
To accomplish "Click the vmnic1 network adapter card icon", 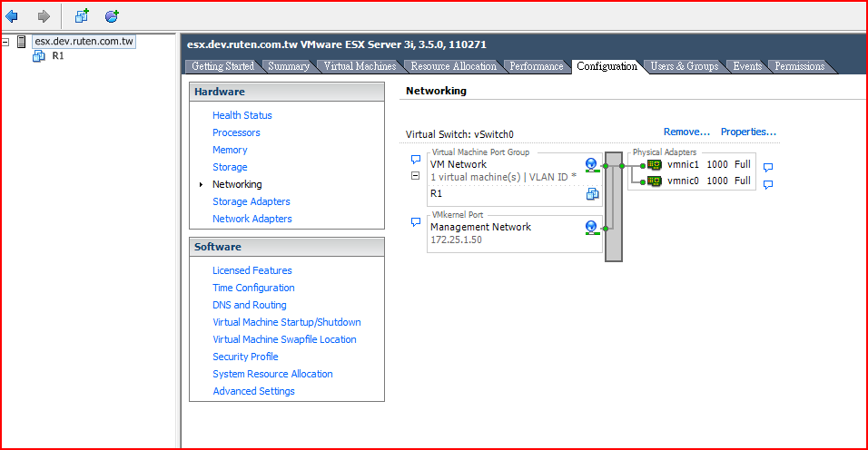I will (655, 165).
